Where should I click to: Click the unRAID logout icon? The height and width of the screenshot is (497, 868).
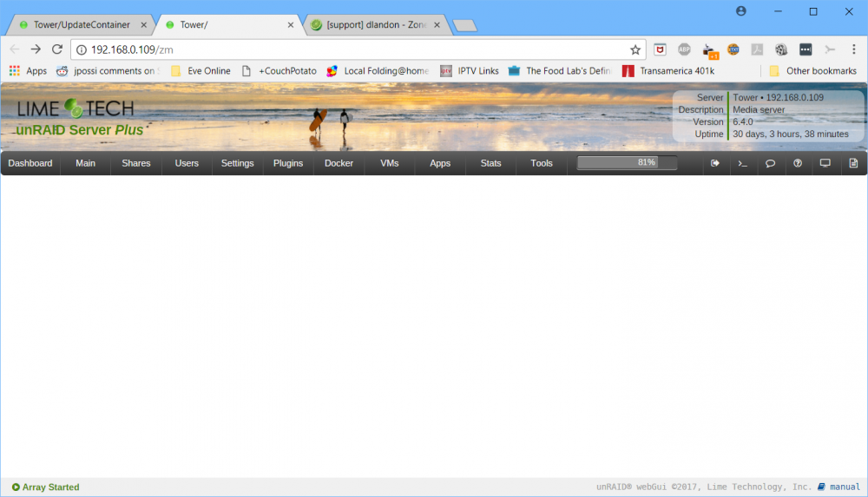[x=714, y=163]
